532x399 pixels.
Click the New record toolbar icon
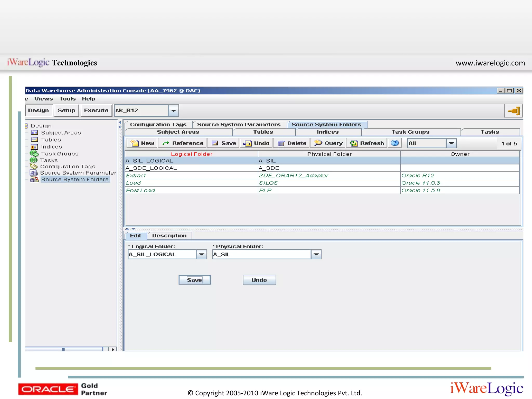[x=135, y=143]
